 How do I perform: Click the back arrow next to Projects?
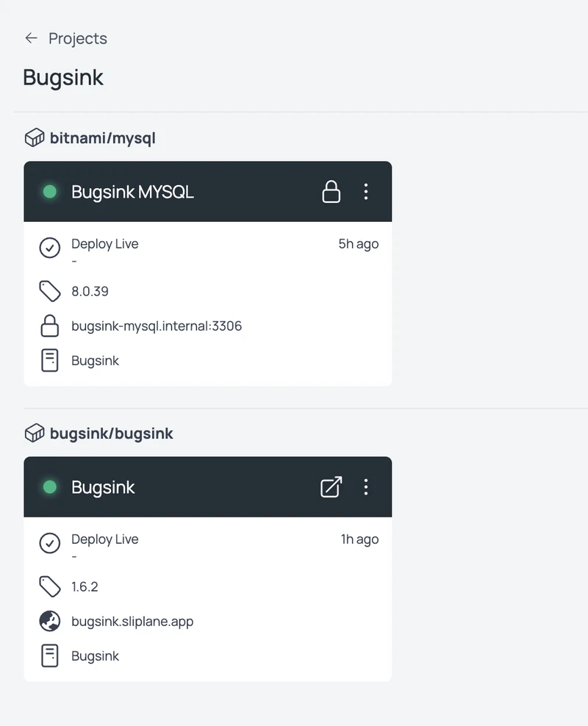(31, 38)
